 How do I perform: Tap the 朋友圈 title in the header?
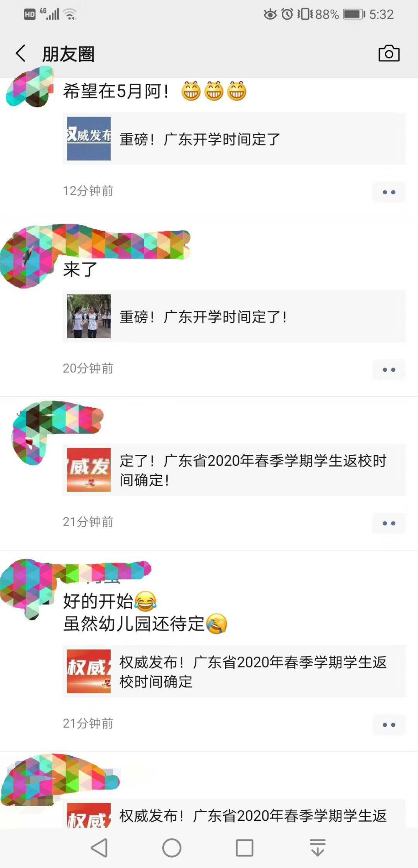point(68,54)
